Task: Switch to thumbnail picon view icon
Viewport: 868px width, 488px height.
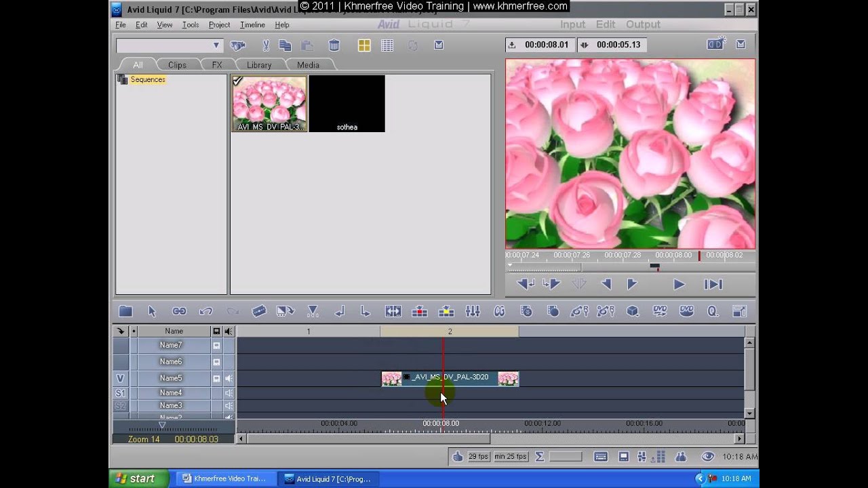Action: [x=364, y=45]
